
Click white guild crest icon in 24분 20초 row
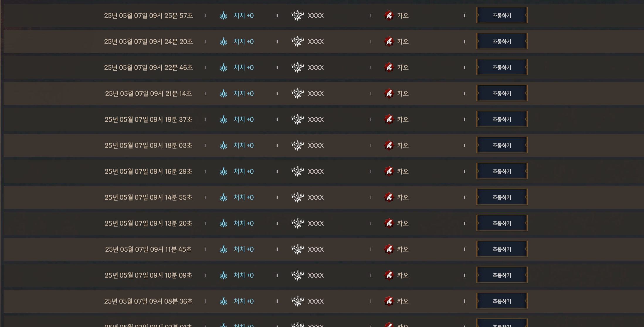pyautogui.click(x=298, y=41)
